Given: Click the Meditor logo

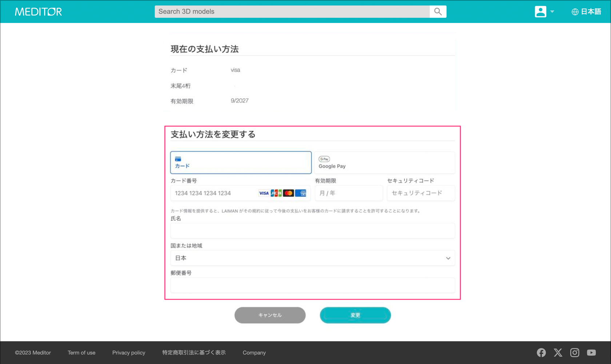Looking at the screenshot, I should pyautogui.click(x=38, y=12).
